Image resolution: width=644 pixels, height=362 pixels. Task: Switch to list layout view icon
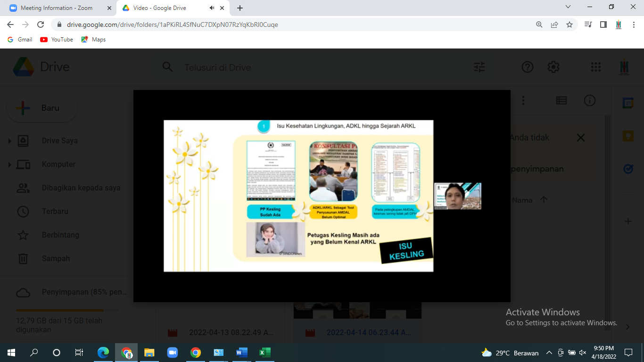pyautogui.click(x=561, y=100)
